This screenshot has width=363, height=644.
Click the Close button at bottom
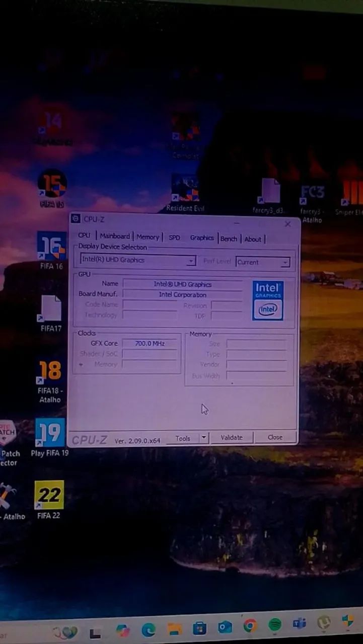tap(275, 437)
